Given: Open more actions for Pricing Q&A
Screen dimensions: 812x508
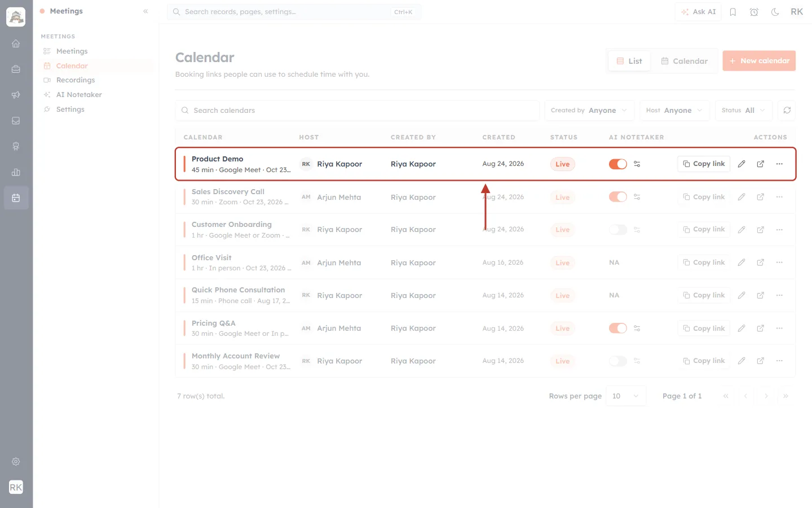Looking at the screenshot, I should pyautogui.click(x=779, y=328).
